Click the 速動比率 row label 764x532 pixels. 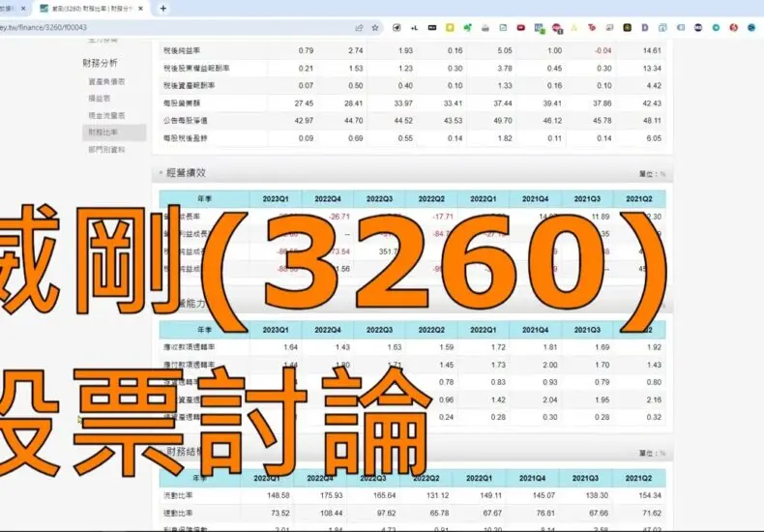178,513
